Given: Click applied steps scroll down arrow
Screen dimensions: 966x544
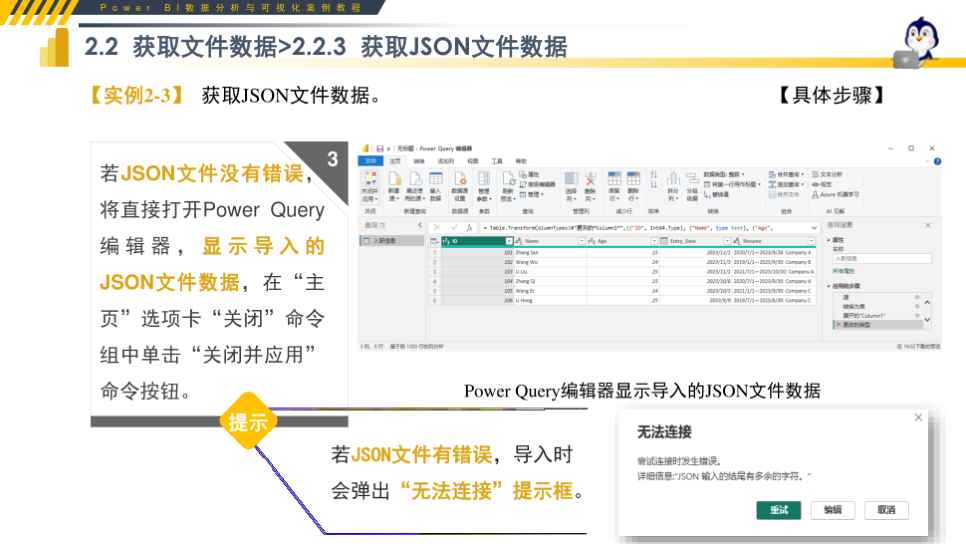Looking at the screenshot, I should [x=927, y=320].
